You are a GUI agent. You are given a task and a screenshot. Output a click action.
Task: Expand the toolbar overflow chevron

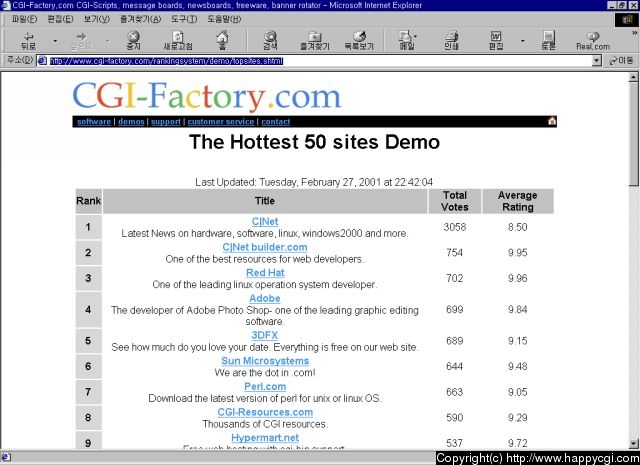[634, 33]
